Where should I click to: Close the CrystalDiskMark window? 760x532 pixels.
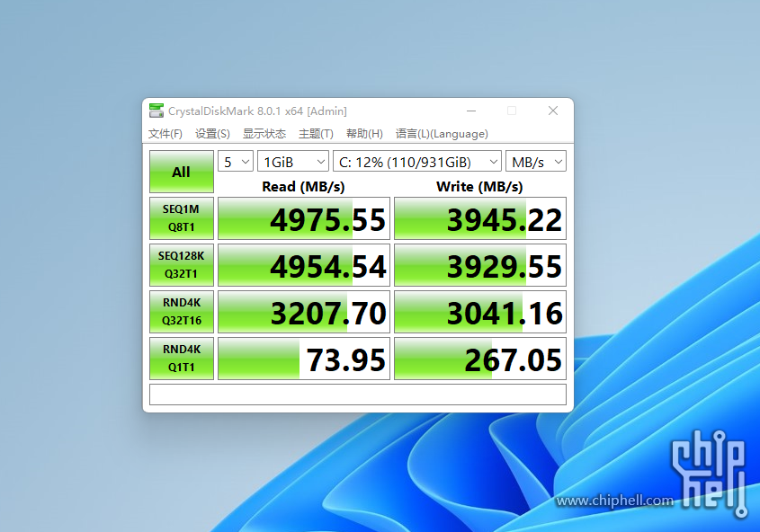[x=553, y=111]
